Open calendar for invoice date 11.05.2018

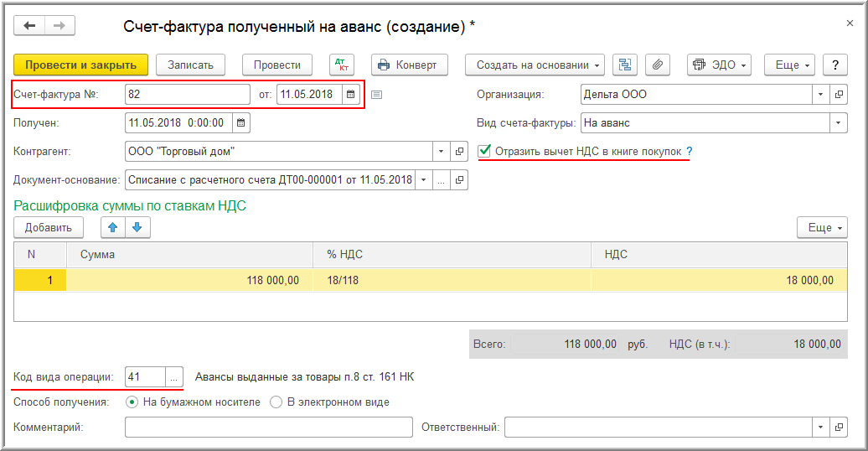pyautogui.click(x=350, y=94)
